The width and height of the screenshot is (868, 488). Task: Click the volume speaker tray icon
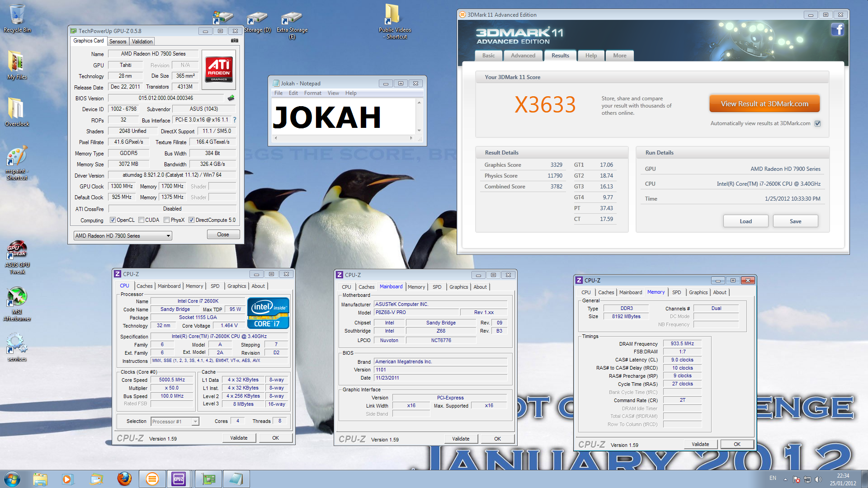818,479
